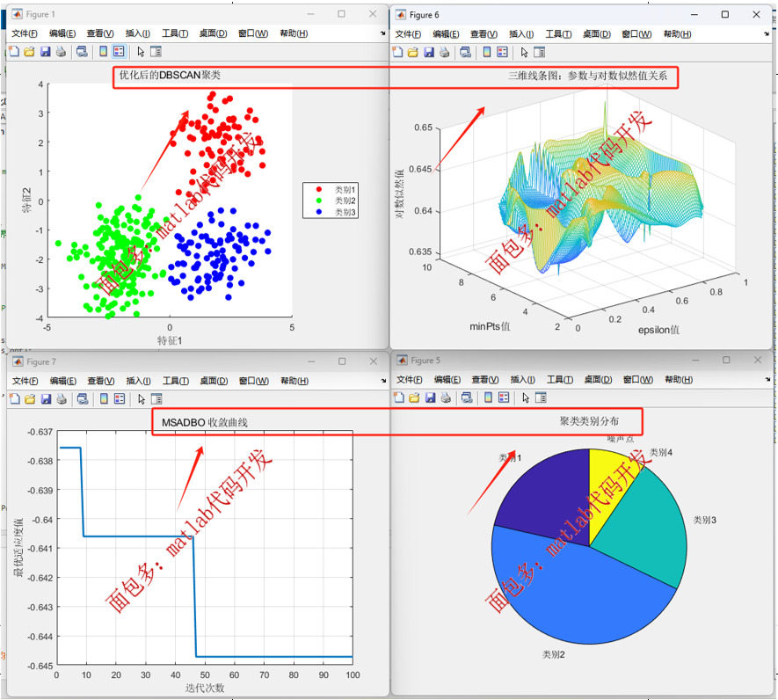The image size is (778, 700).
Task: Open 编辑(E) menu in Figure 1
Action: (62, 33)
